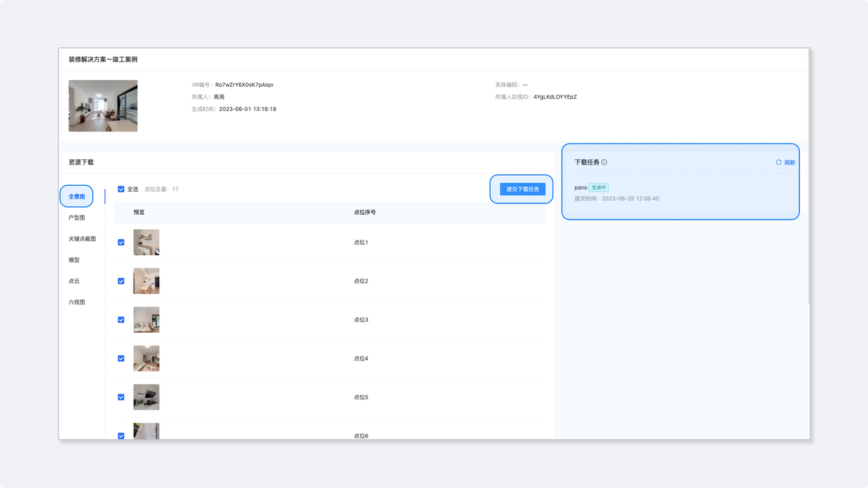
Task: Select the 全景图 tab
Action: click(77, 197)
